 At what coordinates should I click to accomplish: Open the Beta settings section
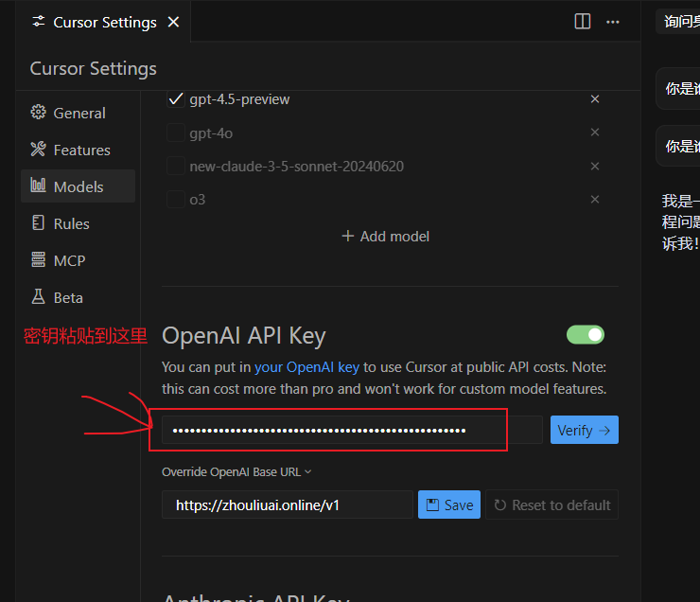[x=79, y=297]
